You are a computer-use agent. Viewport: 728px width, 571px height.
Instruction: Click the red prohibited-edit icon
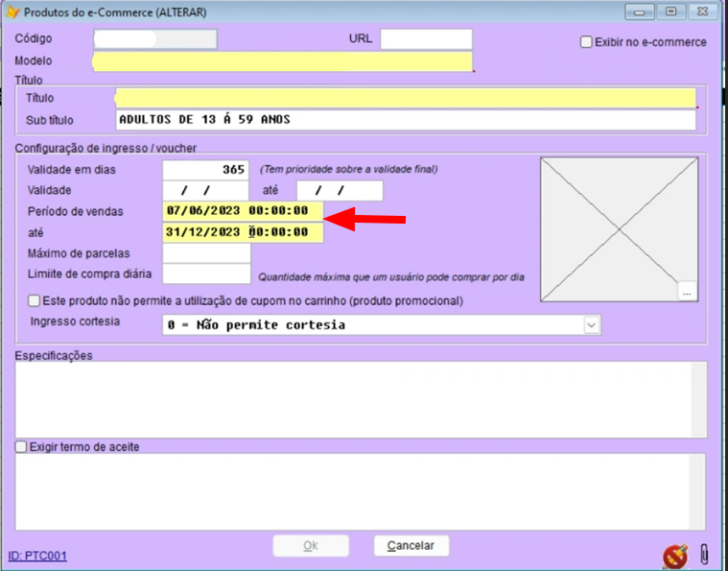click(675, 556)
